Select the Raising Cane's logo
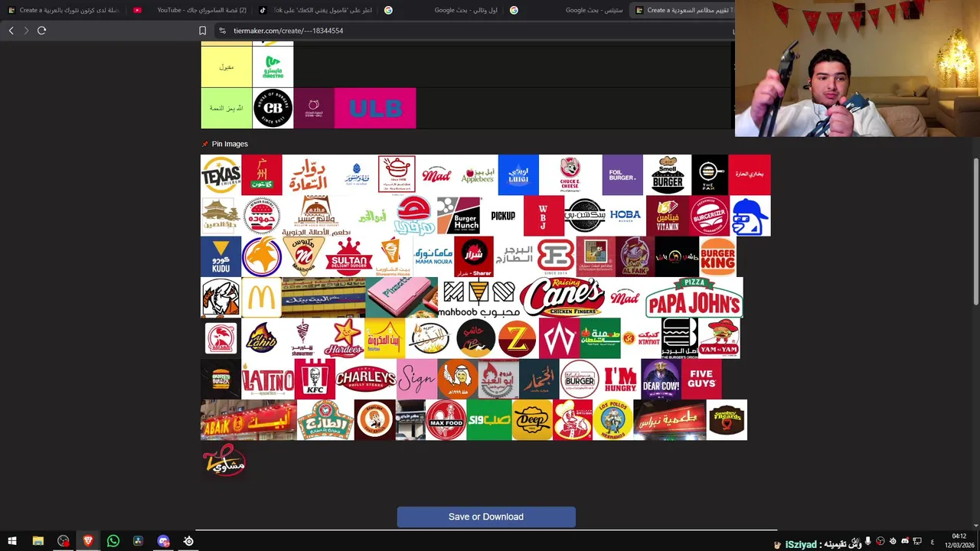 (562, 297)
